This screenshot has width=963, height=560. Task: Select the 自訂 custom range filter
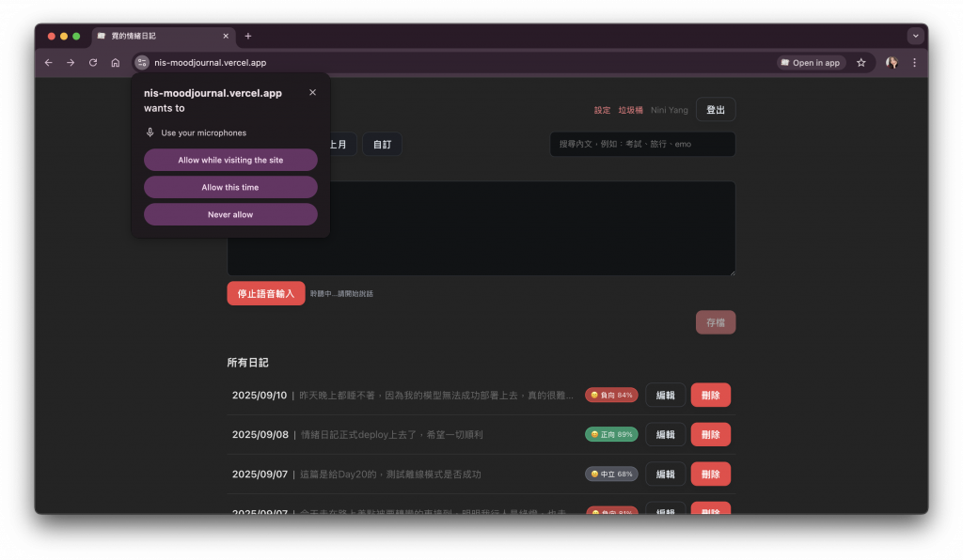382,144
